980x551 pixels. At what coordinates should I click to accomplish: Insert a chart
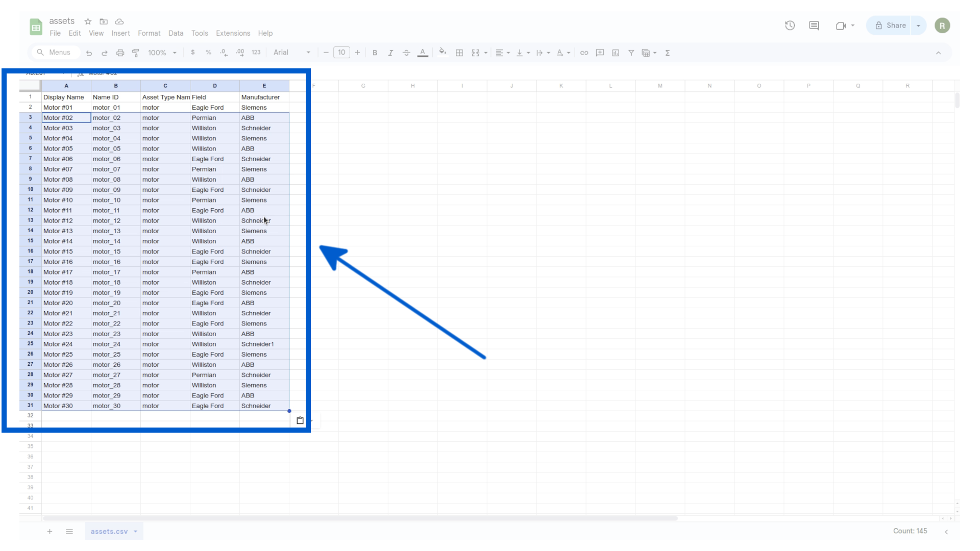(x=615, y=53)
